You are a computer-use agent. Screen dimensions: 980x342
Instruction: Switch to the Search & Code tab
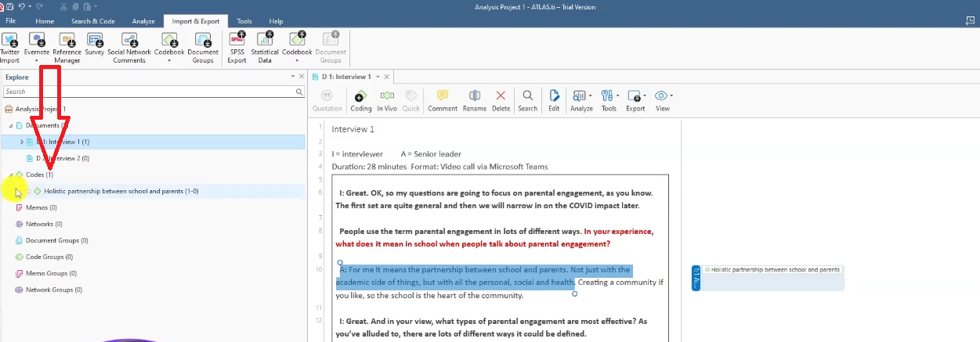pos(92,21)
